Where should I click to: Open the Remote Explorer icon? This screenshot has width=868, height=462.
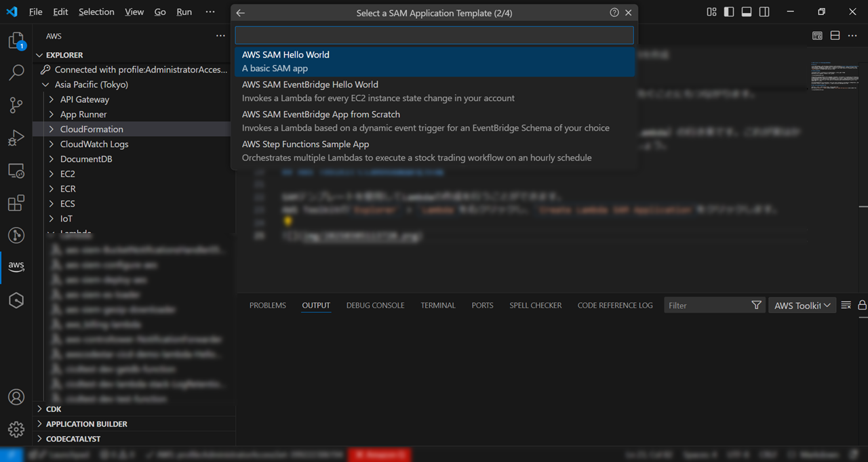coord(16,170)
